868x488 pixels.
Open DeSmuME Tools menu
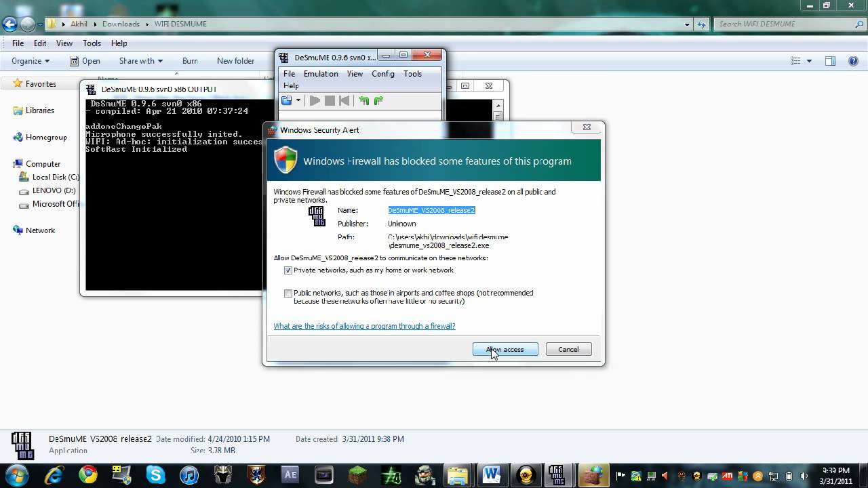click(412, 74)
